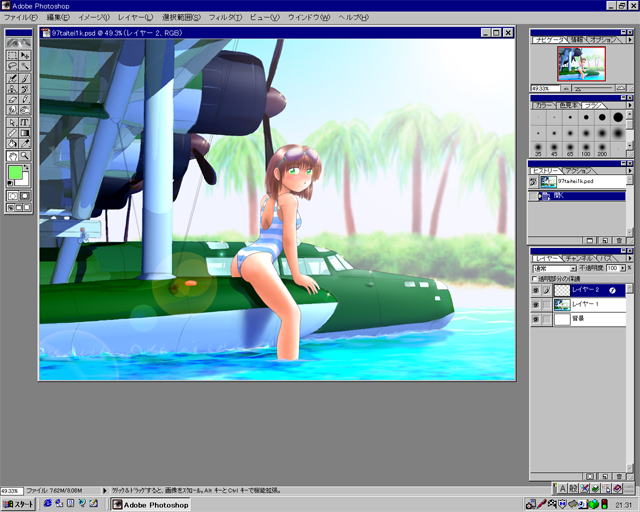Select the Blur tool
Viewport: 640px width, 512px height.
[13, 110]
